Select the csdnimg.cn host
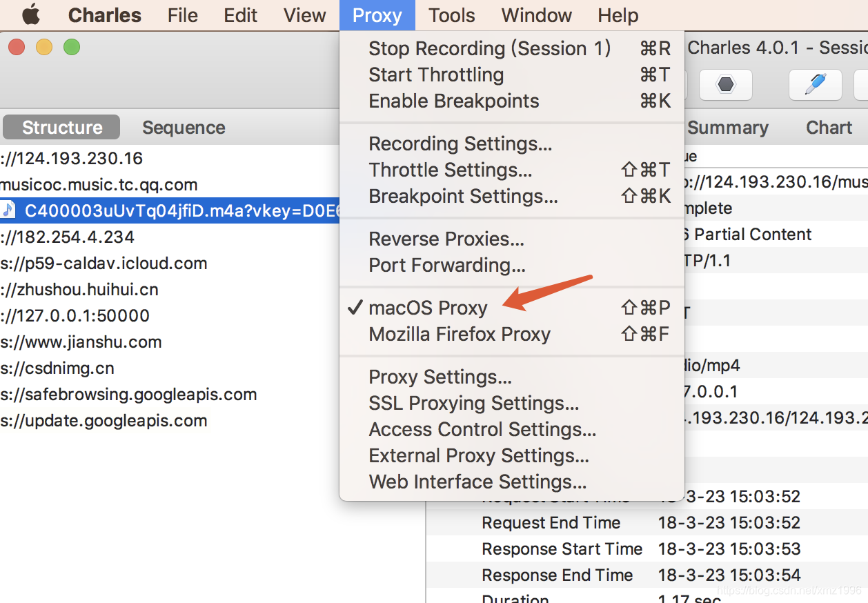Image resolution: width=868 pixels, height=603 pixels. pyautogui.click(x=57, y=368)
